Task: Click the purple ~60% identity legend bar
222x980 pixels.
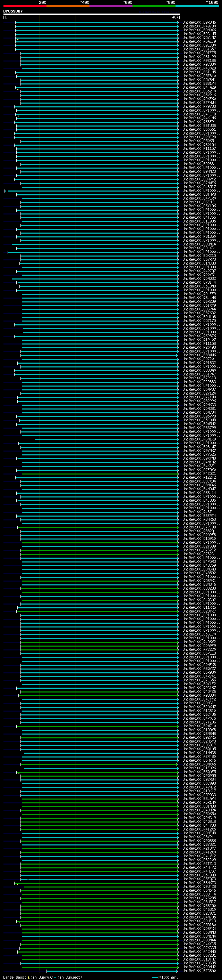Action: click(x=111, y=6)
